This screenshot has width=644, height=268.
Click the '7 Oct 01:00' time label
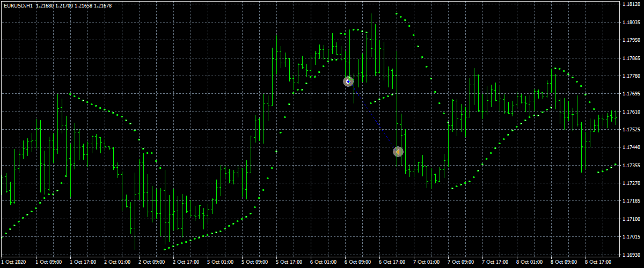[x=426, y=263]
